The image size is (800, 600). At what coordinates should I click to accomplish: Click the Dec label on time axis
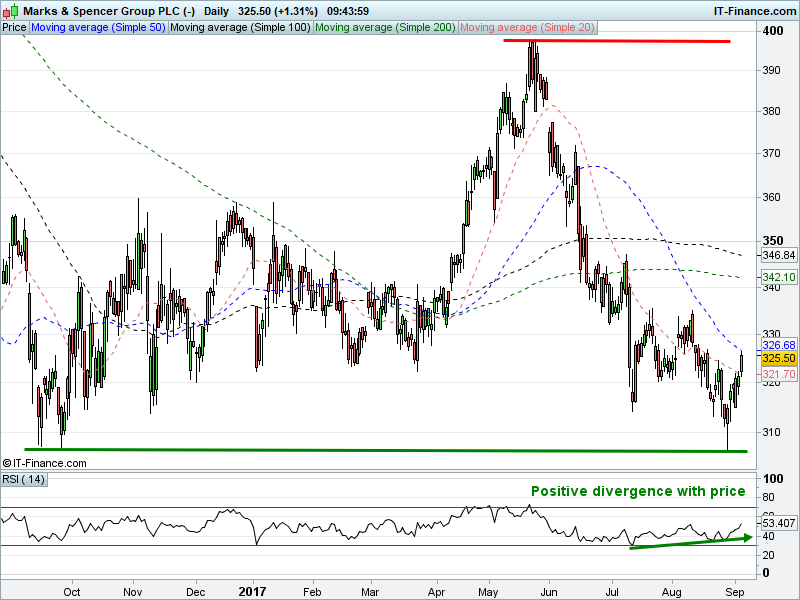[195, 592]
